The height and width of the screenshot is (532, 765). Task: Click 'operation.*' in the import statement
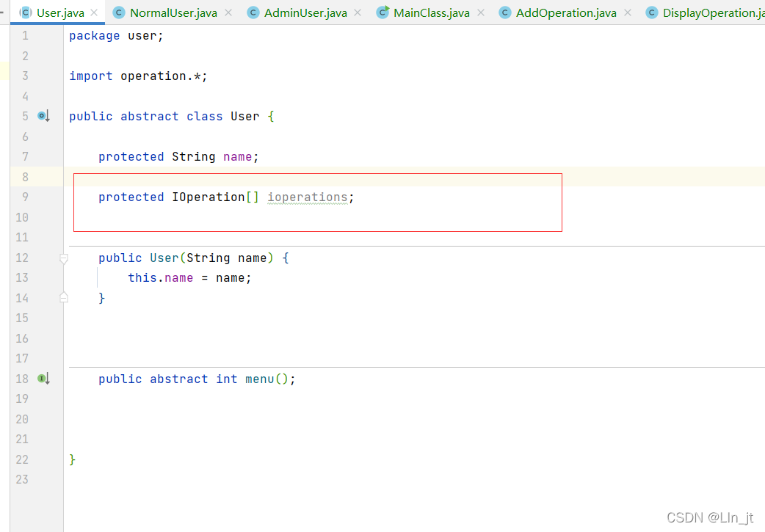[x=161, y=76]
